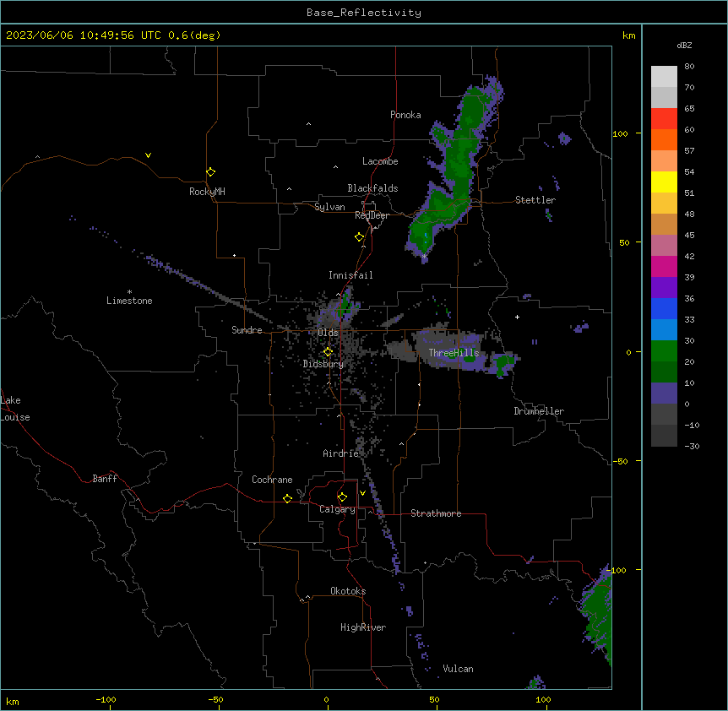Image resolution: width=728 pixels, height=711 pixels.
Task: Click the asterisk marker above Limestone
Action: coord(129,292)
